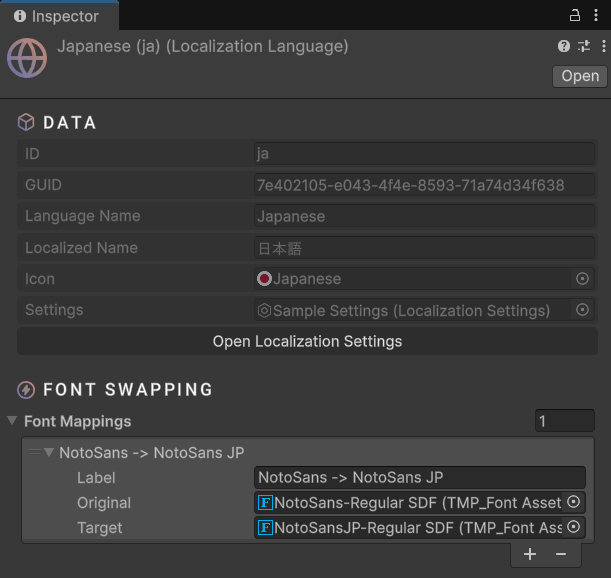The height and width of the screenshot is (578, 611).
Task: Select the Inspector tab
Action: [59, 16]
